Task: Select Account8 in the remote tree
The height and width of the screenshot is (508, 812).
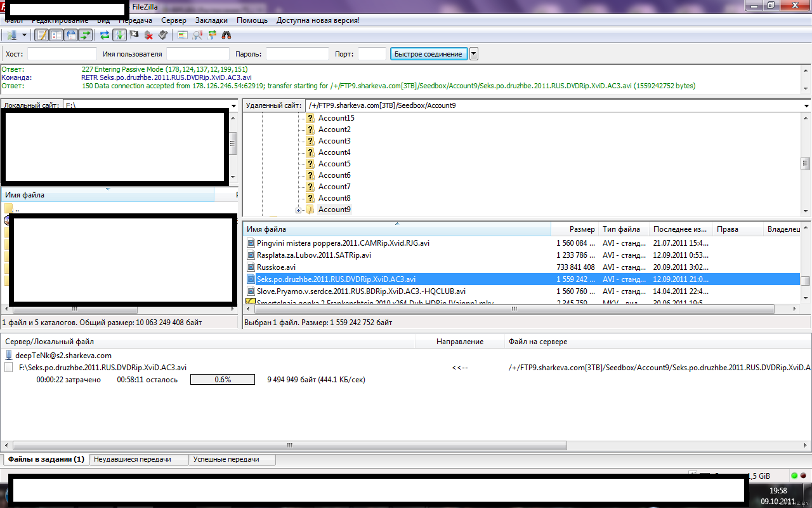Action: 334,198
